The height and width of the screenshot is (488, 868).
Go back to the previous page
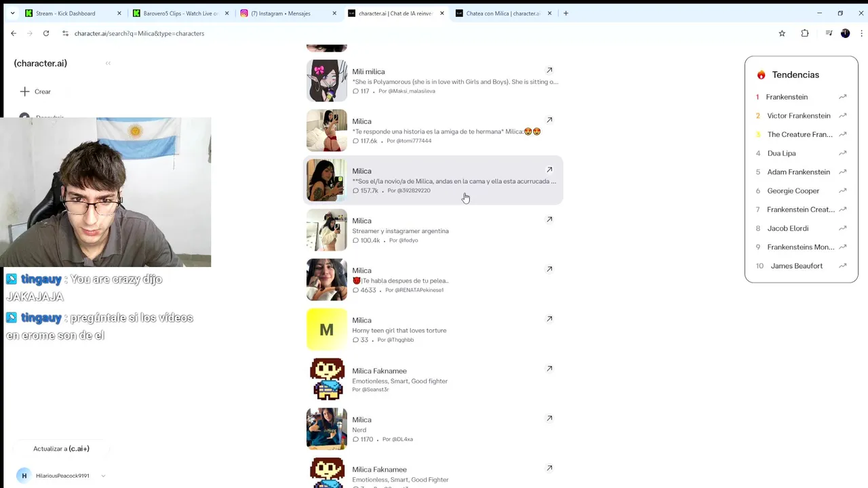coord(14,33)
